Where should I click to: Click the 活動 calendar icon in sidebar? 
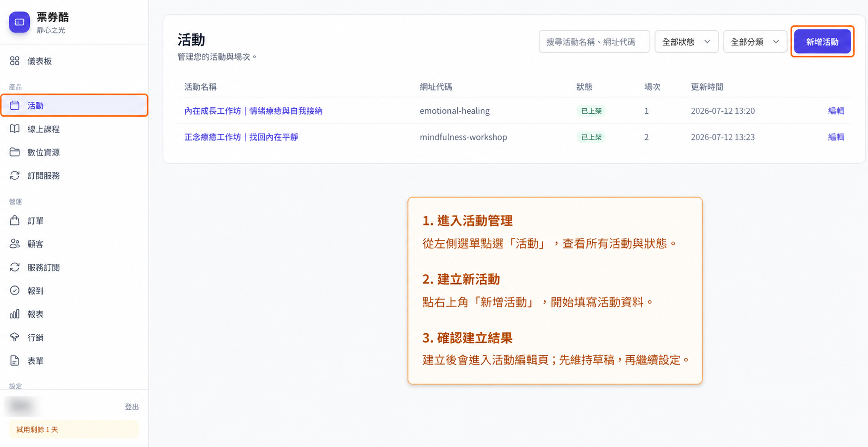15,105
